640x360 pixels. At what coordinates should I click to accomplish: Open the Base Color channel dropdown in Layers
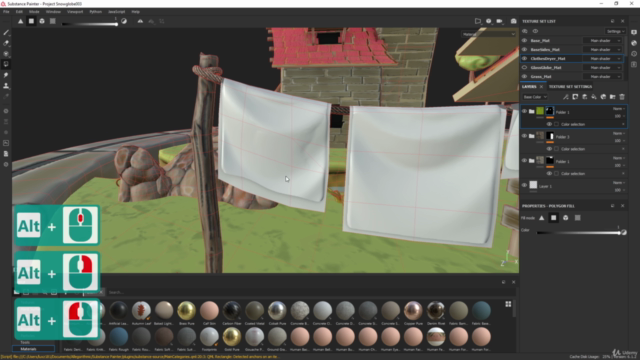tap(535, 97)
